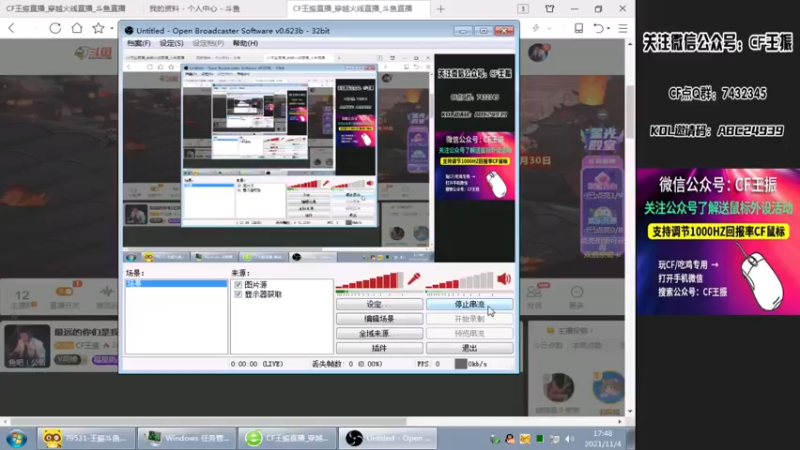Click the 插件 plugins button
The height and width of the screenshot is (450, 800).
[379, 348]
